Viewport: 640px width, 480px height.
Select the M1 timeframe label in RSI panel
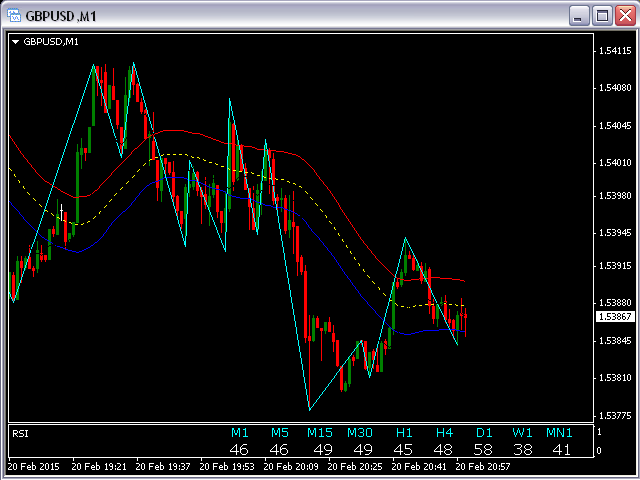pyautogui.click(x=239, y=432)
